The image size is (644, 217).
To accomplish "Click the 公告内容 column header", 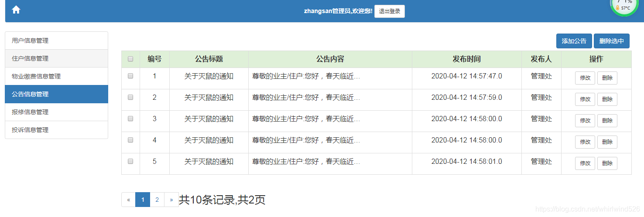I will (x=330, y=59).
